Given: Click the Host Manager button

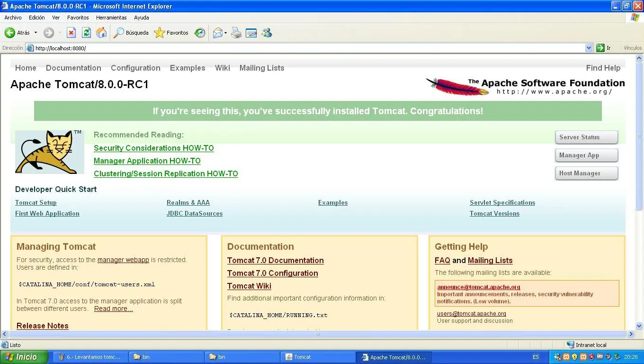Looking at the screenshot, I should pyautogui.click(x=586, y=173).
